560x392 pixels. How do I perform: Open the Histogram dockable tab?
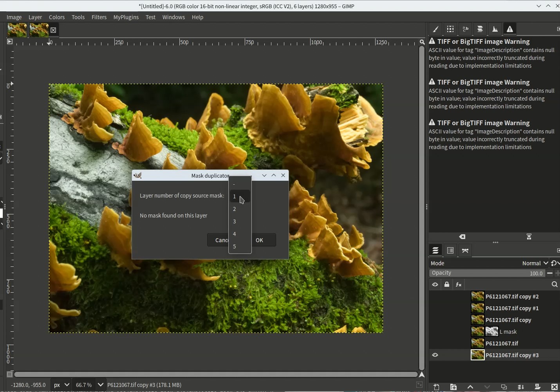(495, 29)
